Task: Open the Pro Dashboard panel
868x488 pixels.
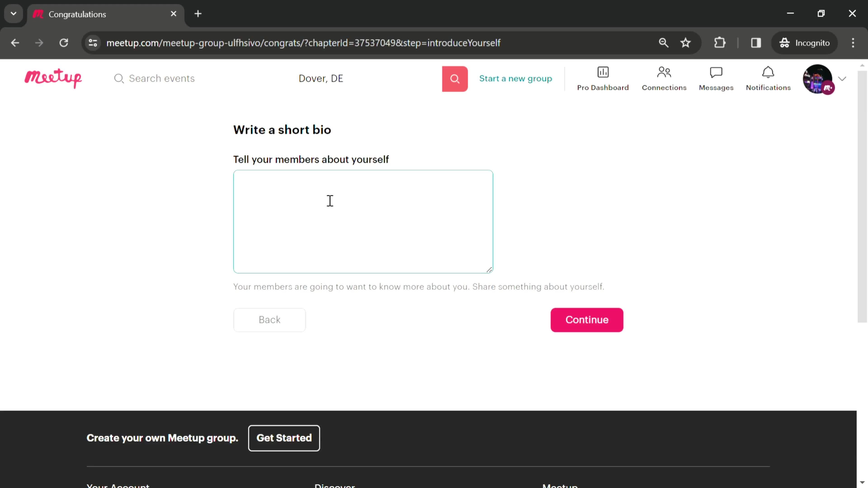Action: click(603, 78)
